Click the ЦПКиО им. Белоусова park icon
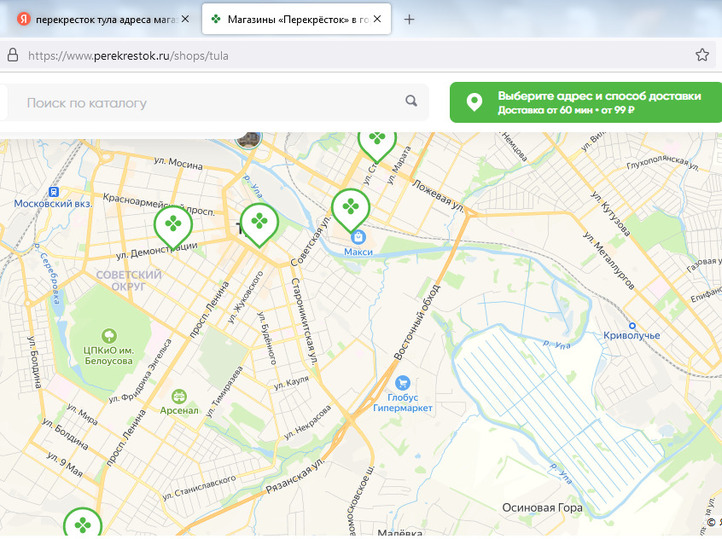 tap(109, 336)
